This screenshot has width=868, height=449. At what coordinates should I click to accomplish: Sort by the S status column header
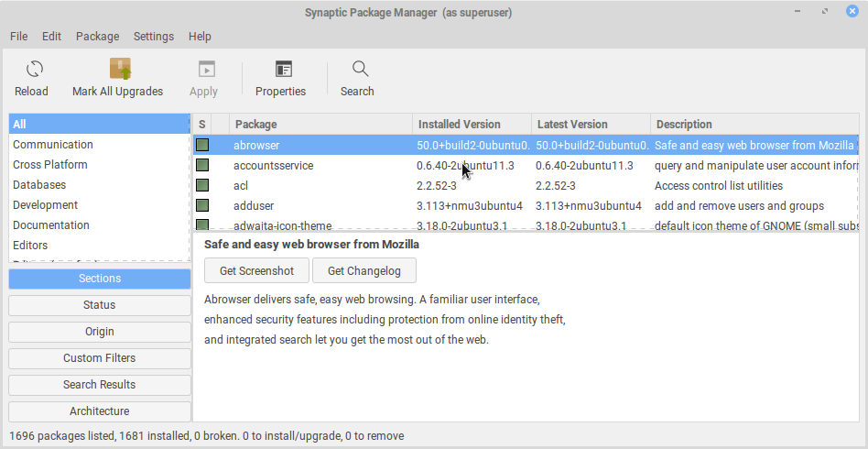201,125
